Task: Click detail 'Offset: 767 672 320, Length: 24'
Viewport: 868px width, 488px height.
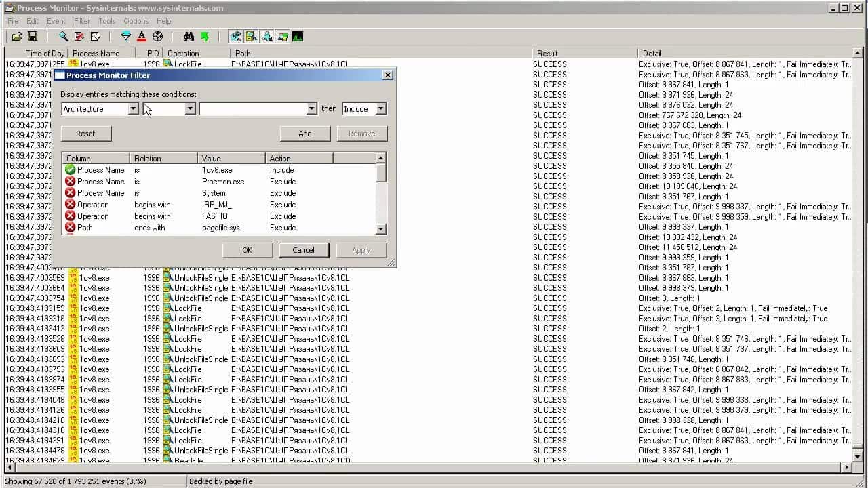Action: (690, 115)
